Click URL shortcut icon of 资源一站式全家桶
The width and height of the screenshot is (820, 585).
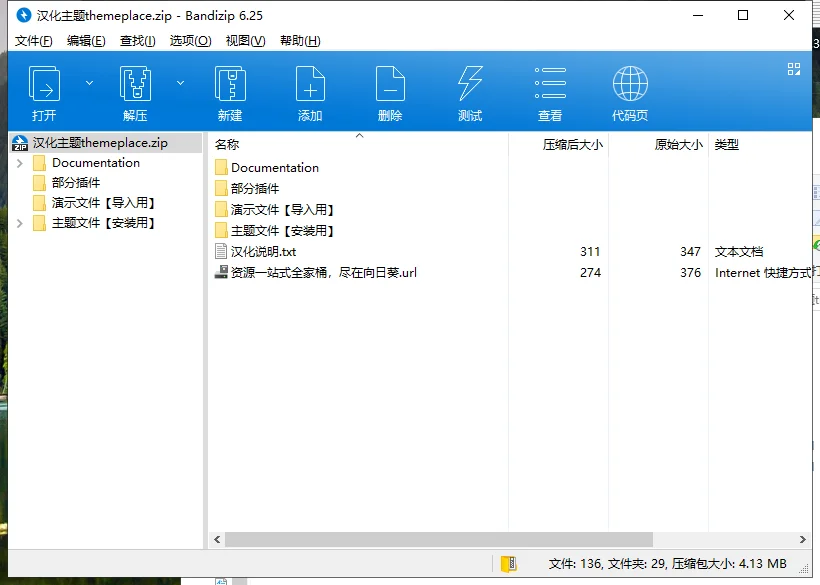221,272
